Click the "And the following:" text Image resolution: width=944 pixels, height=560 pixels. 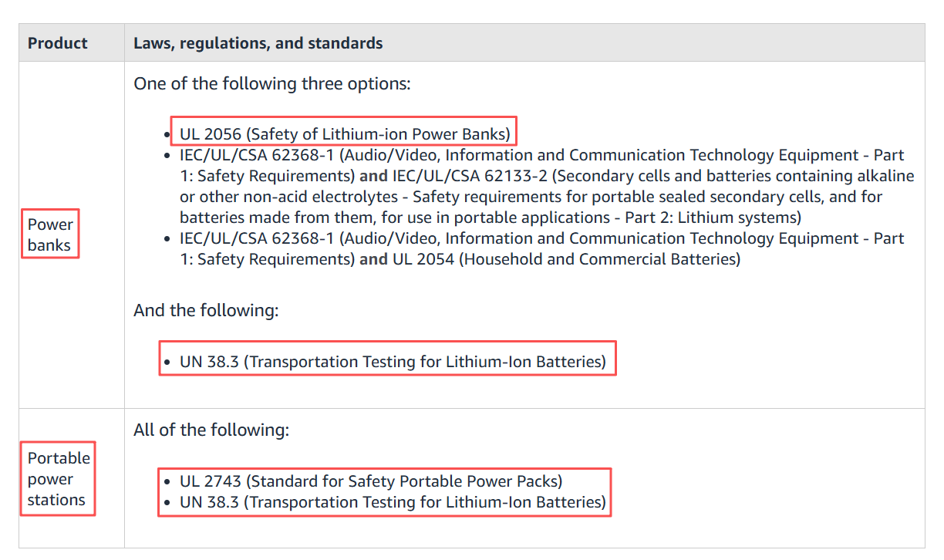click(206, 310)
